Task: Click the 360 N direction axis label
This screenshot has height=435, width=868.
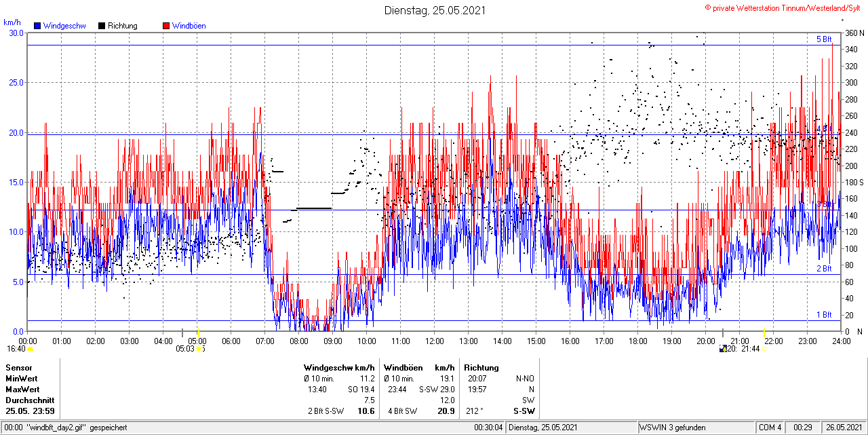Action: (854, 33)
